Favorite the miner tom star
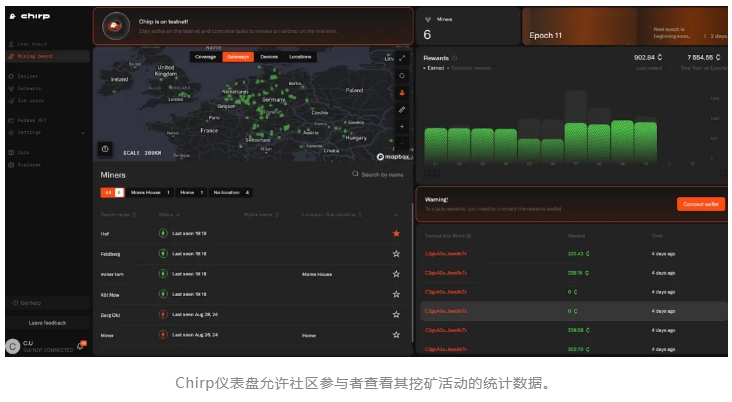732x402 pixels. point(396,274)
